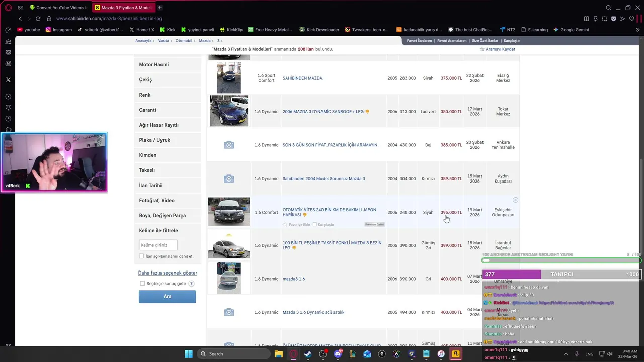Open the pinboard pin icon in sidebar
The width and height of the screenshot is (644, 362).
(x=8, y=107)
